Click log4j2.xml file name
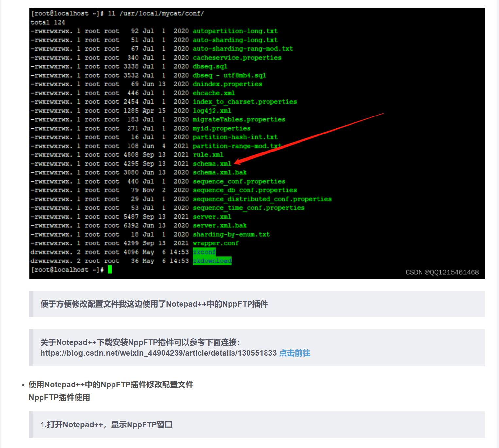Screen dimensions: 499x448 (x=212, y=111)
